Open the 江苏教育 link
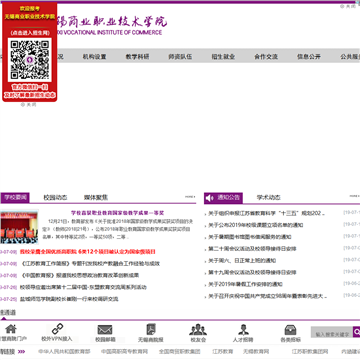 [223, 351]
